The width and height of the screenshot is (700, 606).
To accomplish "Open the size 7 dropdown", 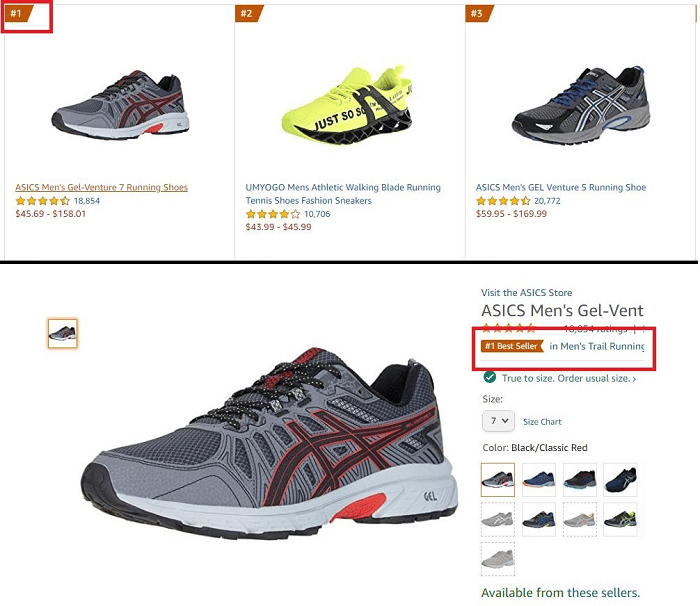I will point(498,421).
